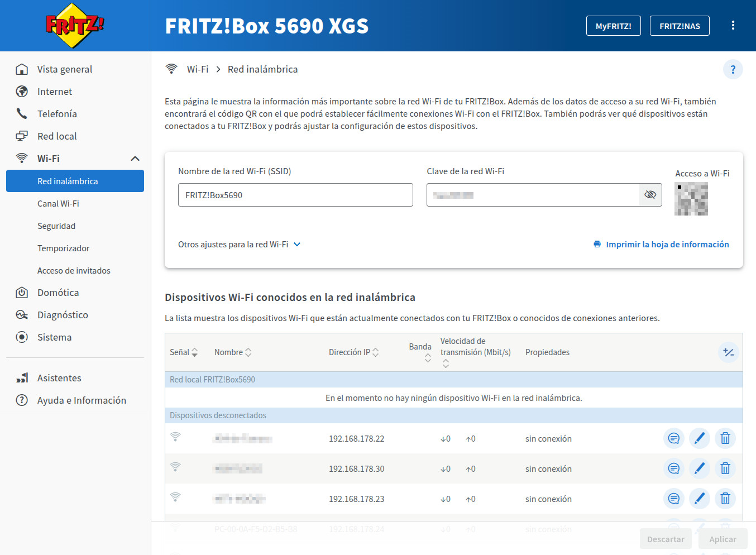Delete device with IP 192.168.178.22
756x555 pixels.
(725, 438)
